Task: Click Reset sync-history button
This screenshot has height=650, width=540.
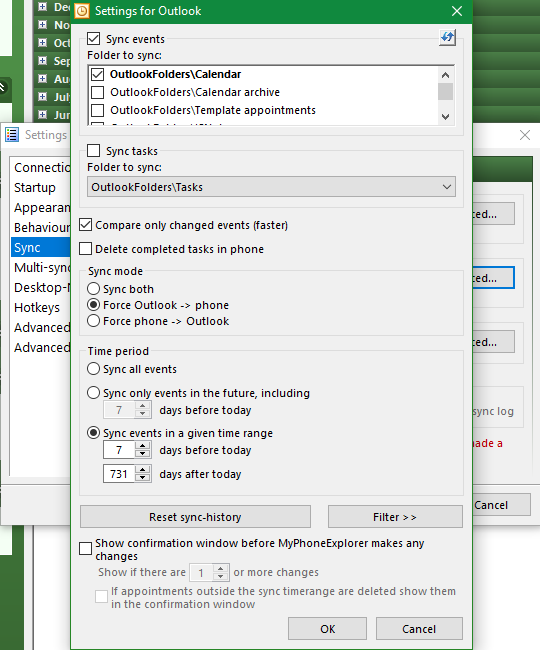Action: [x=195, y=517]
